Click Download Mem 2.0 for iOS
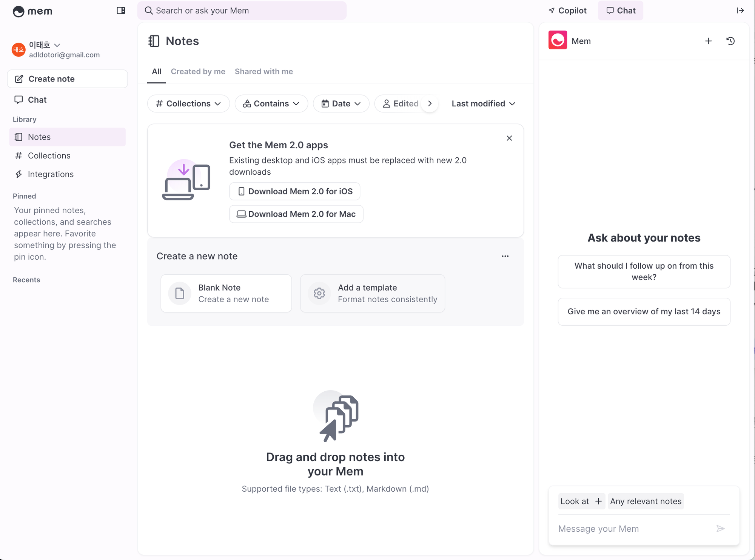 coord(295,191)
